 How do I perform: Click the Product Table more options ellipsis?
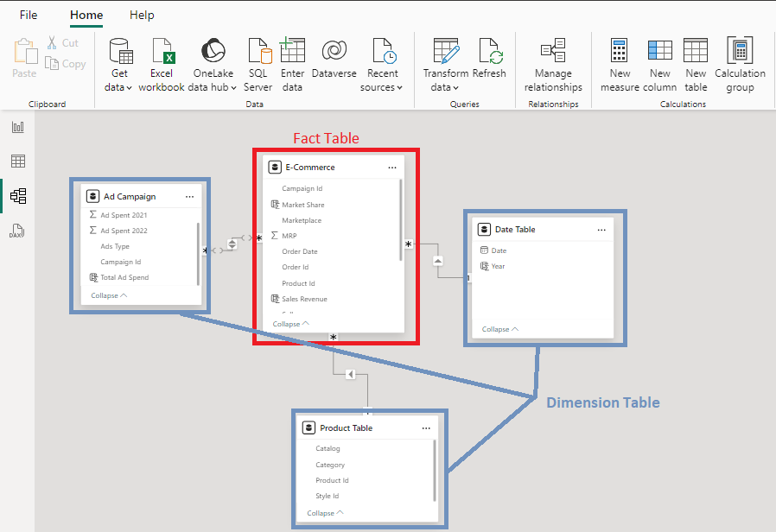[425, 427]
